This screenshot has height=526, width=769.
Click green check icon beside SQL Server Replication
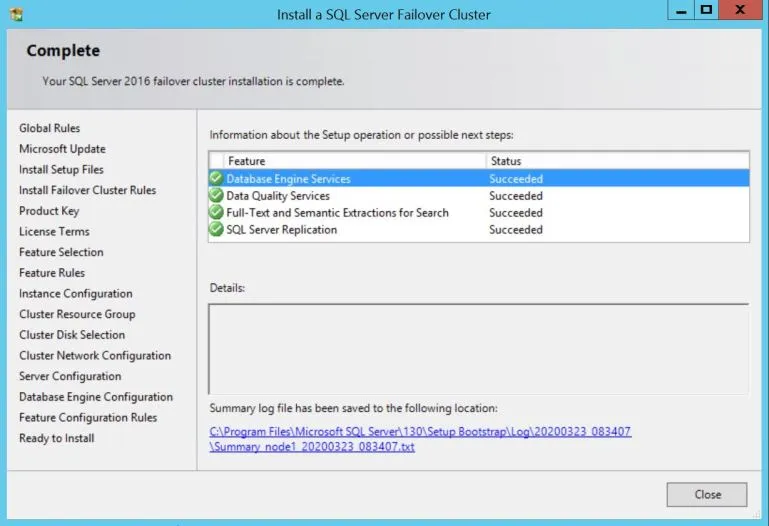(x=216, y=229)
